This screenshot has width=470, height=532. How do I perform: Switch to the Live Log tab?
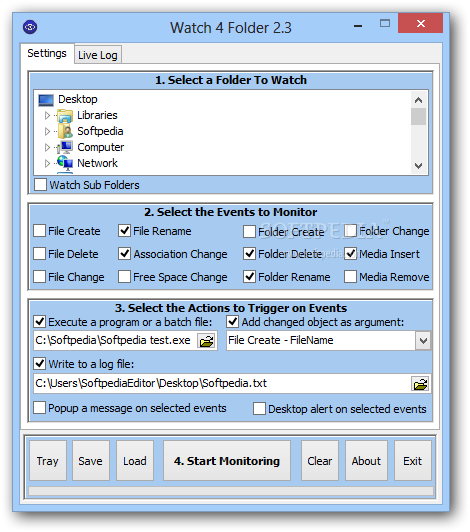click(98, 55)
